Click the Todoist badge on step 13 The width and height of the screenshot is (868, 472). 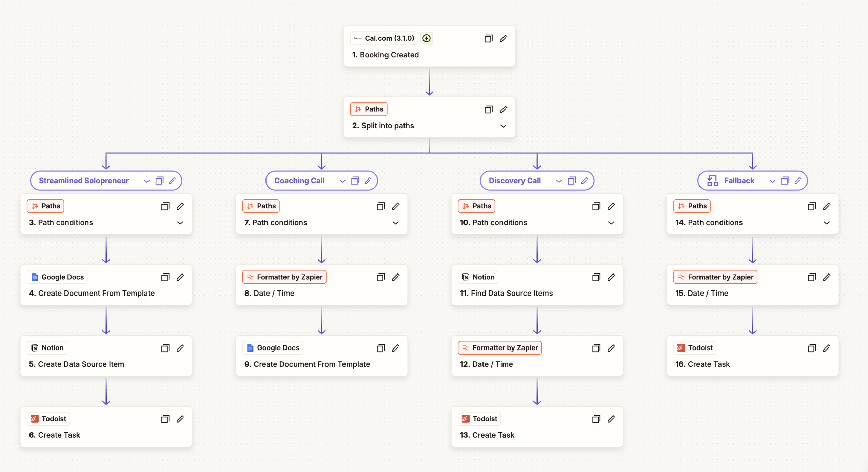pyautogui.click(x=479, y=419)
